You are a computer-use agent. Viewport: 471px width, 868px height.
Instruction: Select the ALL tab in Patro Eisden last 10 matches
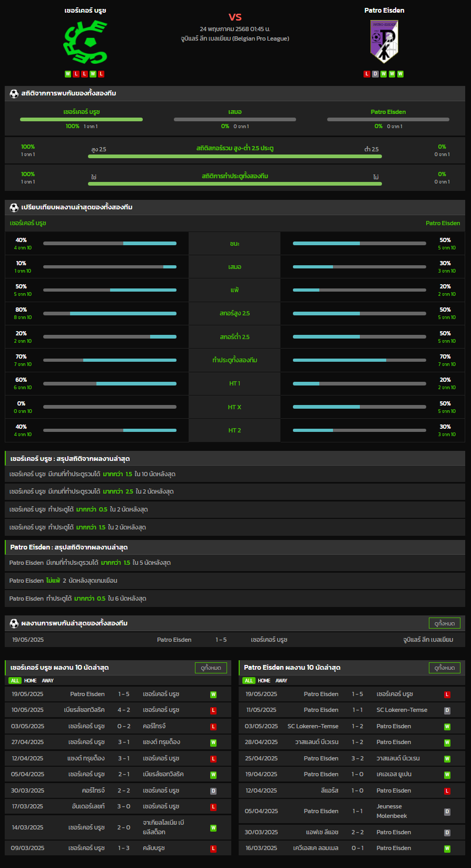(x=249, y=681)
